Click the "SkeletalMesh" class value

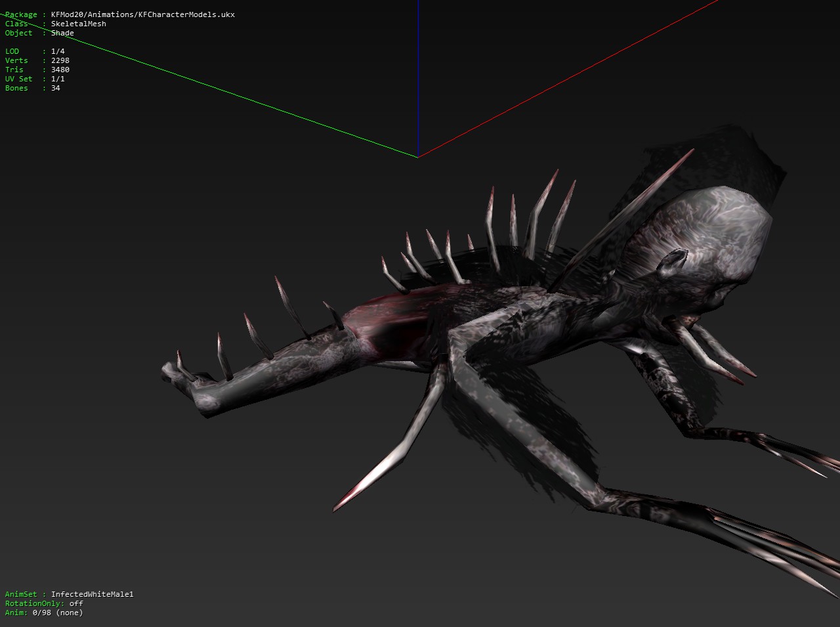pos(79,24)
